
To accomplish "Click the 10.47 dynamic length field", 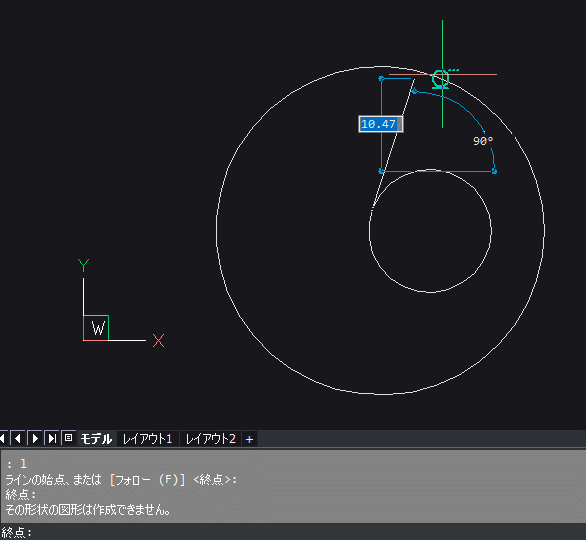I will (x=380, y=124).
